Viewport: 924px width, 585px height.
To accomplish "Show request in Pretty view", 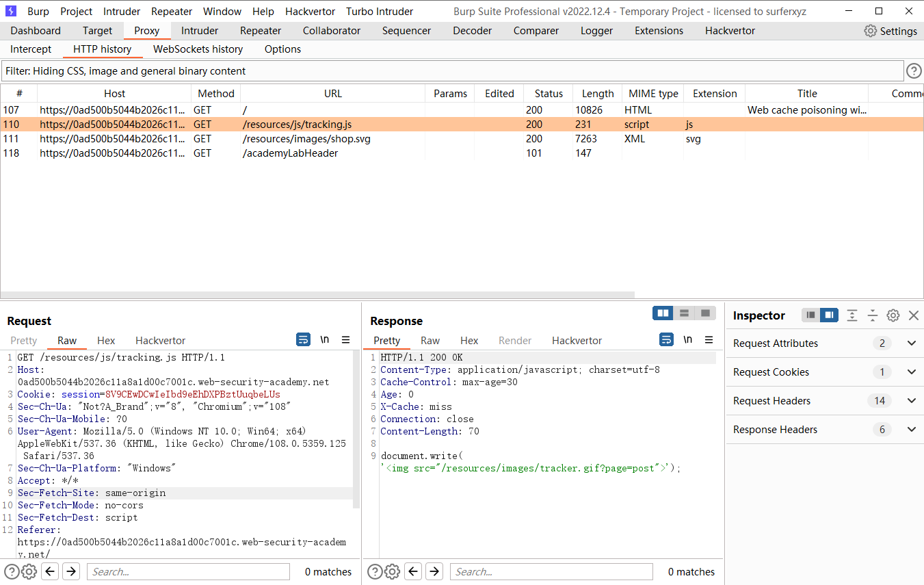I will pos(24,340).
